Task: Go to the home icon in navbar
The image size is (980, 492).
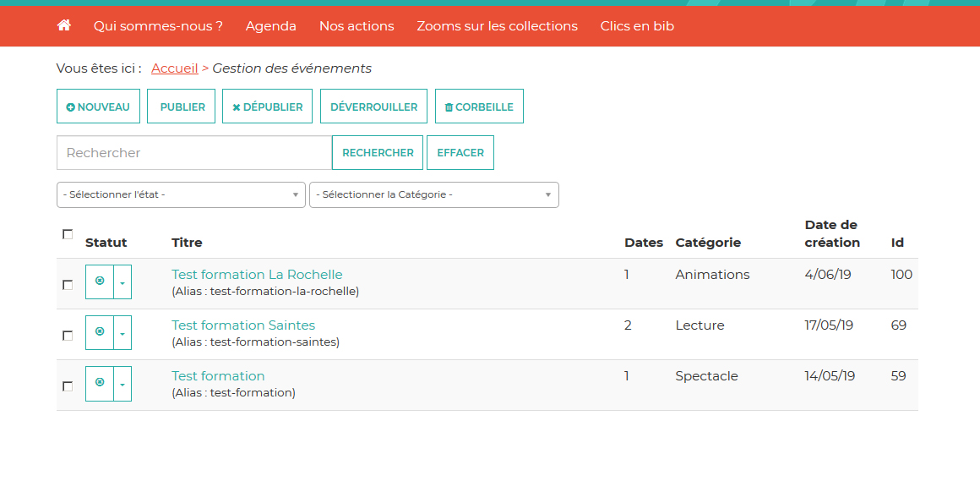Action: click(63, 25)
